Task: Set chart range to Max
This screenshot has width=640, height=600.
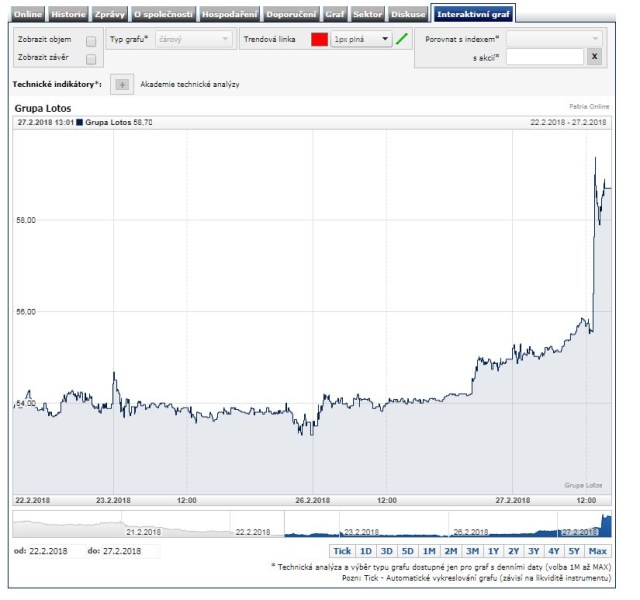Action: point(598,551)
